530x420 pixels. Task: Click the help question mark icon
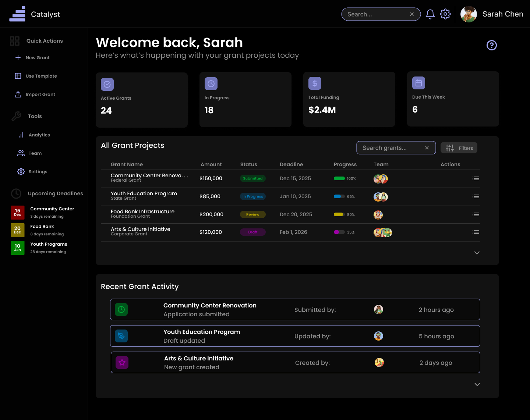(492, 45)
